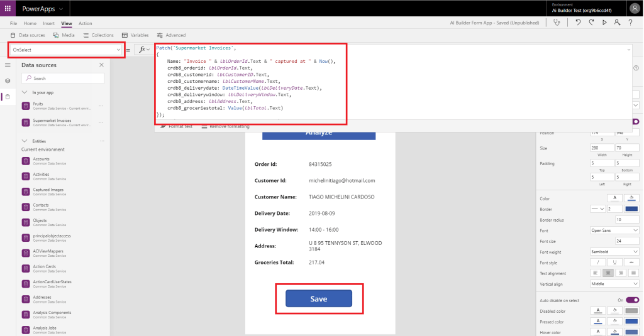Click the Search box in Data sources
The image size is (644, 336).
click(x=63, y=79)
